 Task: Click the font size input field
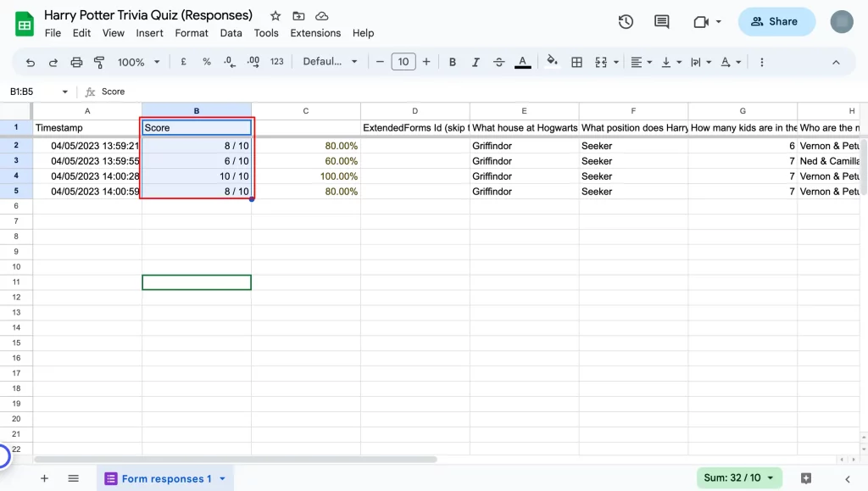pyautogui.click(x=403, y=62)
